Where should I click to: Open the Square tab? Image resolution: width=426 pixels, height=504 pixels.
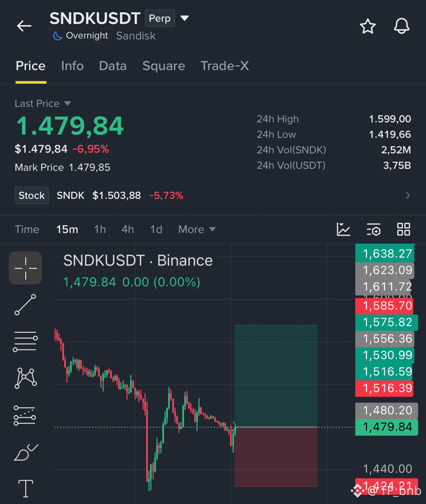coord(164,66)
